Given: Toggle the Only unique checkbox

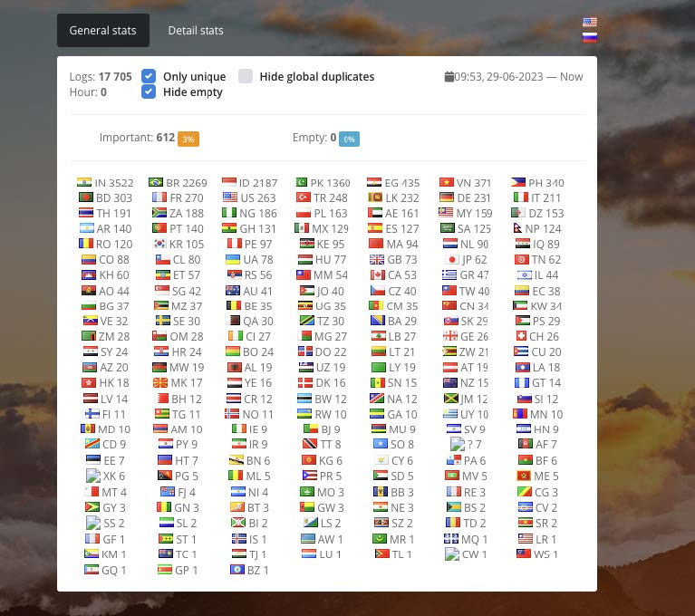Looking at the screenshot, I should 149,77.
